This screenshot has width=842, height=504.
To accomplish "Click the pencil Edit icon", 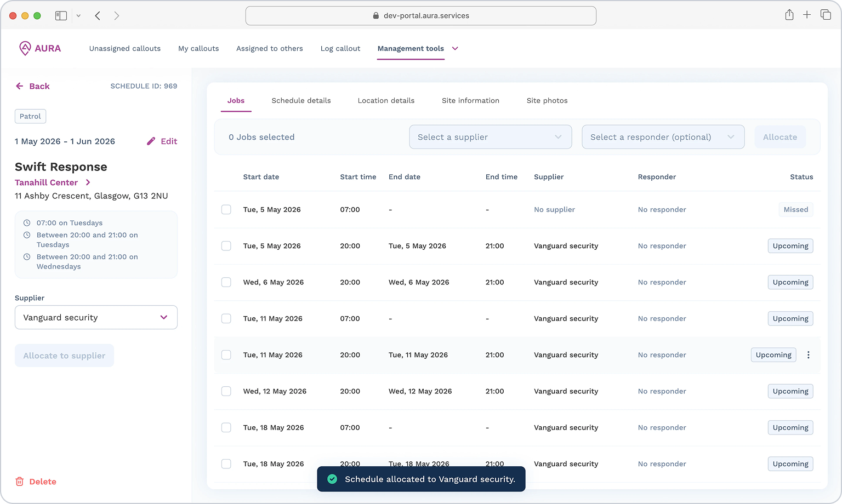I will 151,141.
